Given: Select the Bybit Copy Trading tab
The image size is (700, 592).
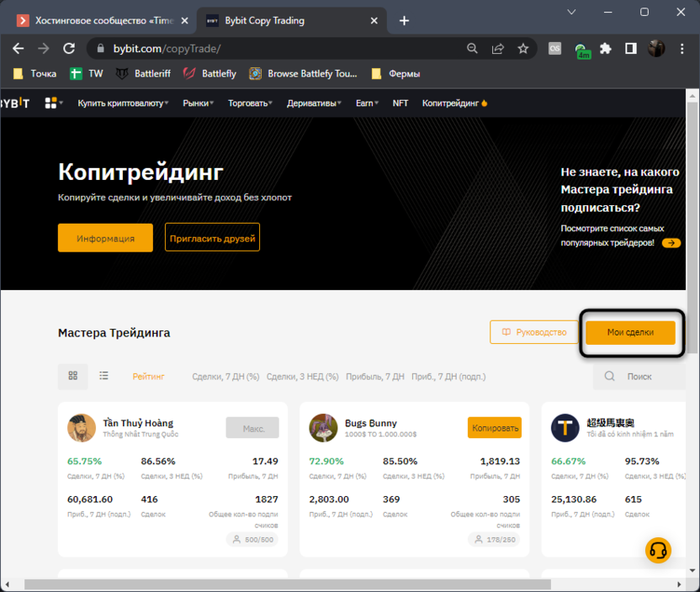Looking at the screenshot, I should click(292, 20).
